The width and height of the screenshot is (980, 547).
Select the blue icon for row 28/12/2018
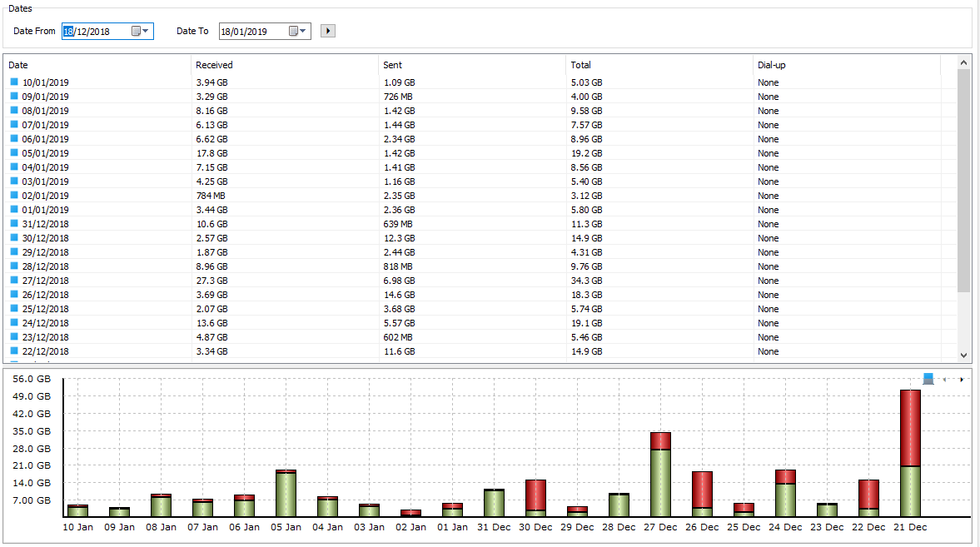click(14, 266)
